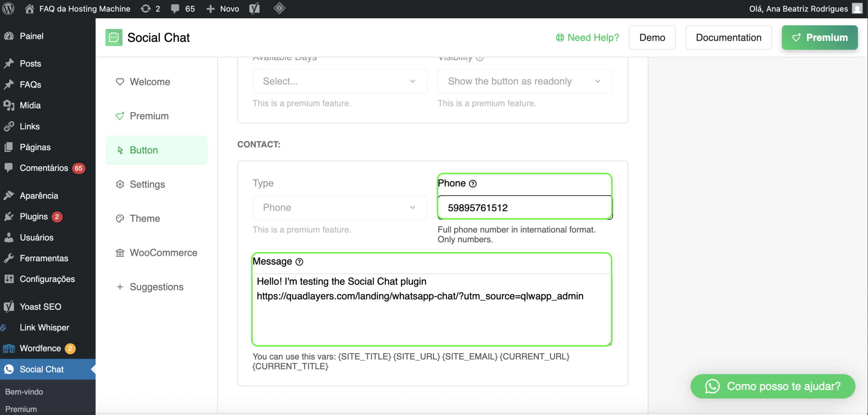Screen dimensions: 868x415
Task: Select the Button tab
Action: (156, 150)
